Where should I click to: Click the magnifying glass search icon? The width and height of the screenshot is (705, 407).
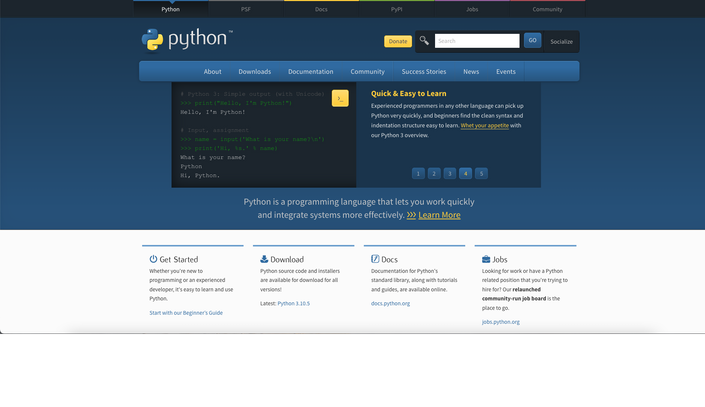[x=424, y=41]
